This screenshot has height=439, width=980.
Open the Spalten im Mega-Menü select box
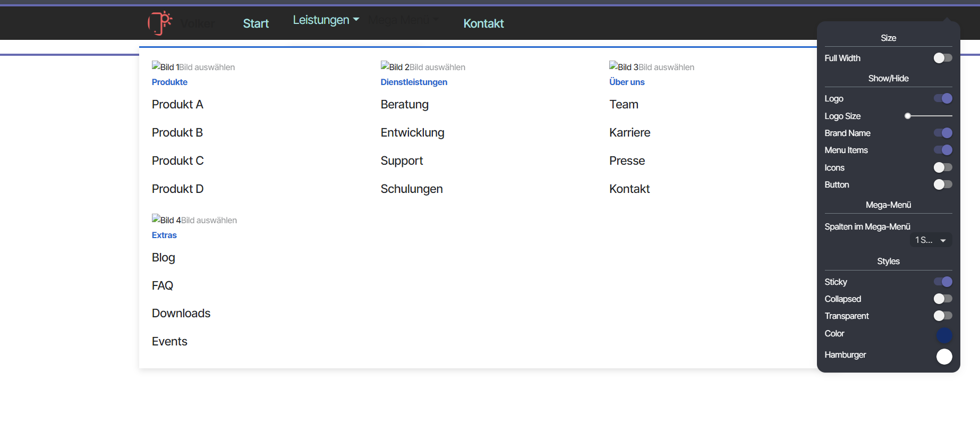(931, 240)
